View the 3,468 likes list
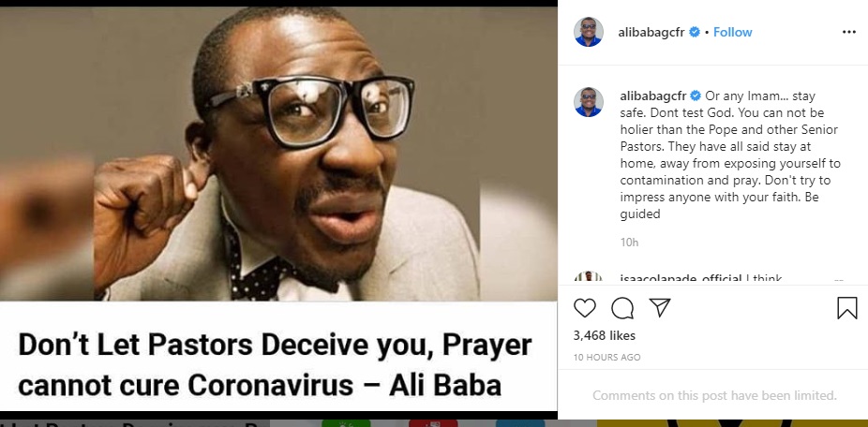Image resolution: width=868 pixels, height=427 pixels. [x=604, y=335]
